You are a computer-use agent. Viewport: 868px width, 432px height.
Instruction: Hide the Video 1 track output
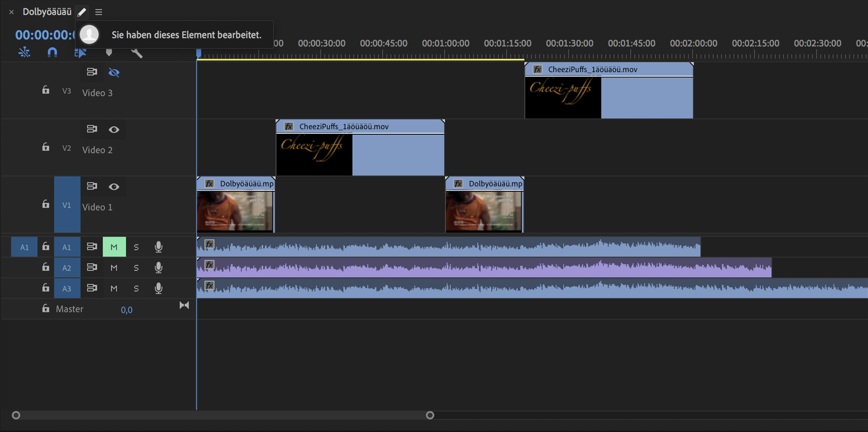114,186
